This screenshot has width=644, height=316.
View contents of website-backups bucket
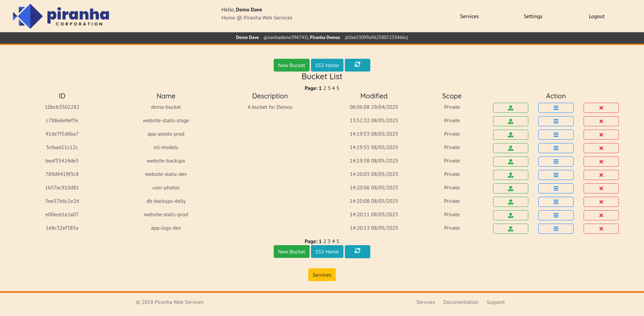click(x=555, y=162)
